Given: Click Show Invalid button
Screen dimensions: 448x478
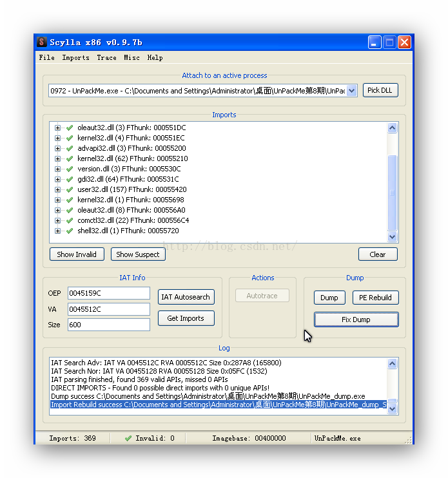Looking at the screenshot, I should coord(77,254).
